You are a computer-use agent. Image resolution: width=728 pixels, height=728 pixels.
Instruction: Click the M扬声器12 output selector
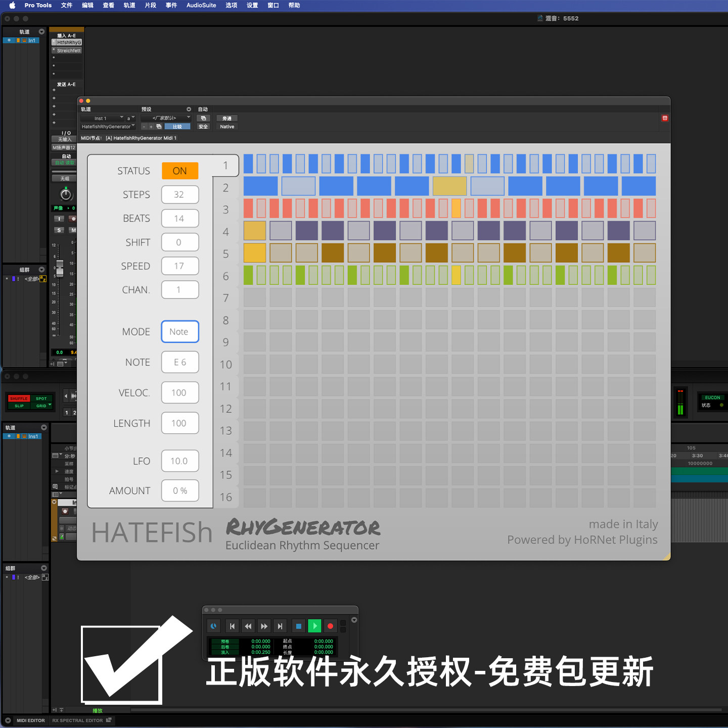(x=64, y=148)
